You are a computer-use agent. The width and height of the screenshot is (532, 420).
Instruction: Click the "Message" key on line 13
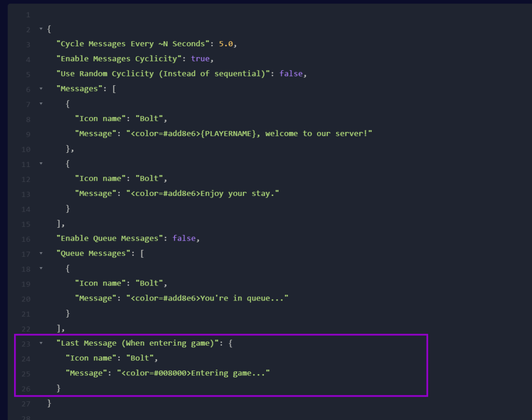[x=96, y=193]
